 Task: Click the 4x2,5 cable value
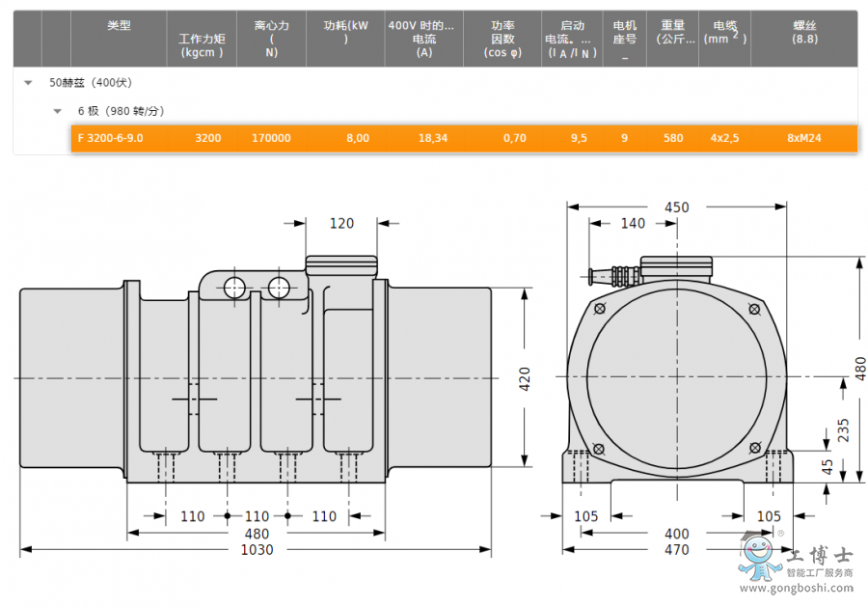pyautogui.click(x=724, y=138)
